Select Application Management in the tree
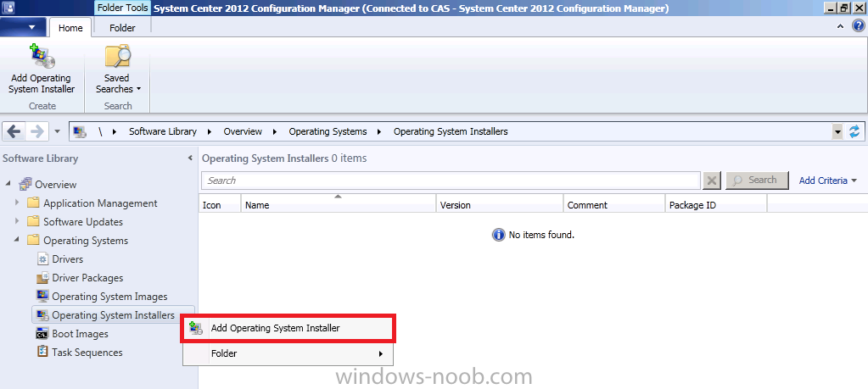The width and height of the screenshot is (868, 389). (x=100, y=203)
